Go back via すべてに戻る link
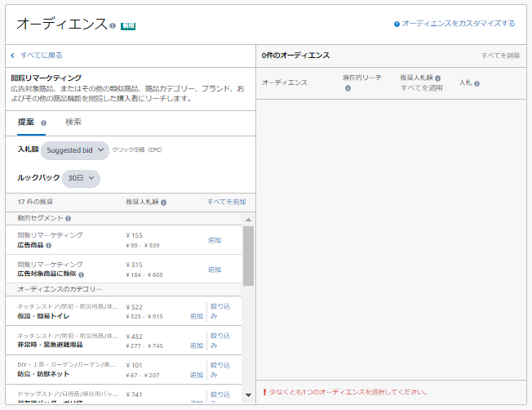Viewport: 532px width, 410px height. coord(41,56)
